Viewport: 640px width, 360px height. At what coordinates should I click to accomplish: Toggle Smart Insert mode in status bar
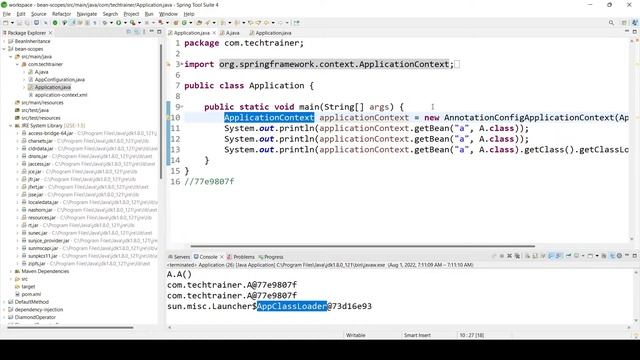pyautogui.click(x=417, y=335)
